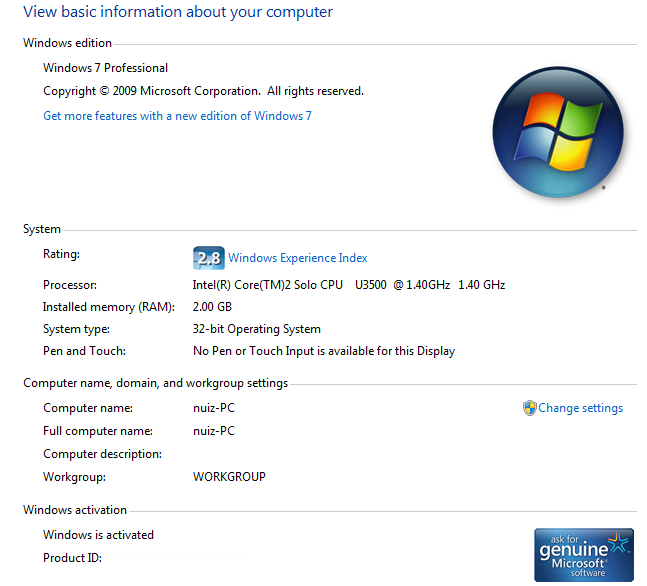Click the Change settings link
The height and width of the screenshot is (586, 647).
[581, 408]
